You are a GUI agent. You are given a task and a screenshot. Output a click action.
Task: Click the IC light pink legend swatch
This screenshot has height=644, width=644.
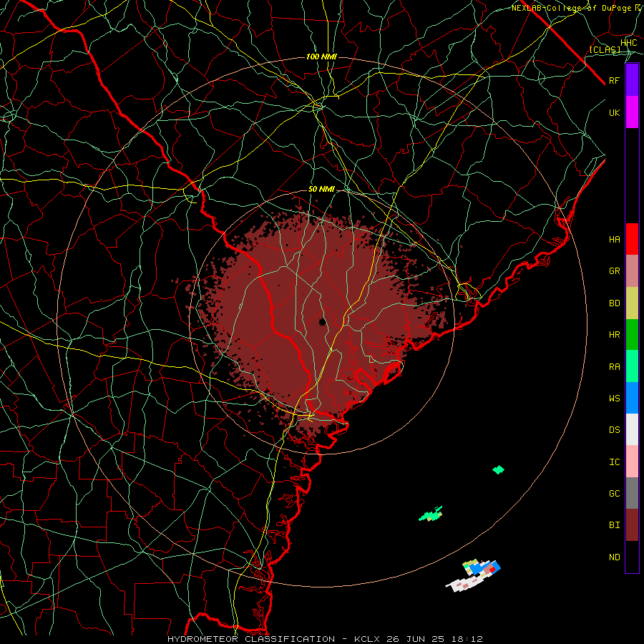click(632, 462)
